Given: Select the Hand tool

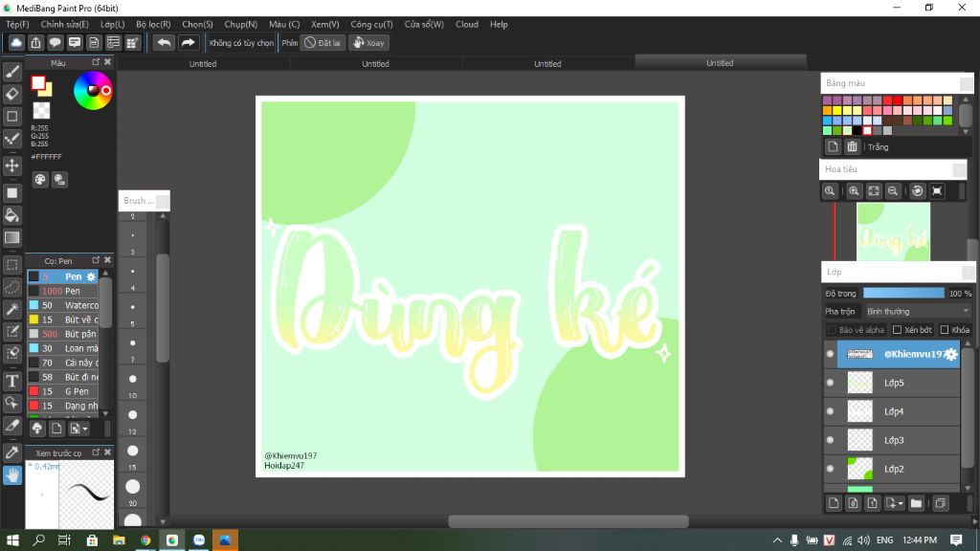Looking at the screenshot, I should [11, 475].
